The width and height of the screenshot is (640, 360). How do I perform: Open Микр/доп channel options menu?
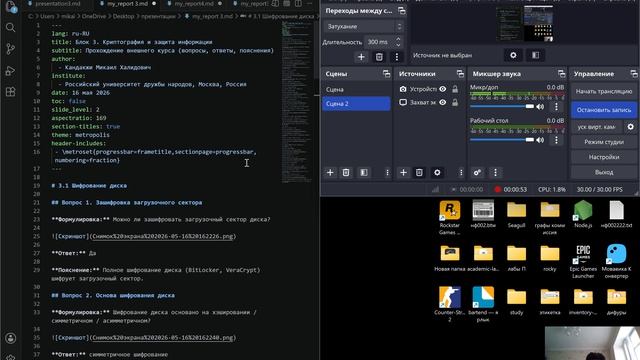(x=556, y=107)
